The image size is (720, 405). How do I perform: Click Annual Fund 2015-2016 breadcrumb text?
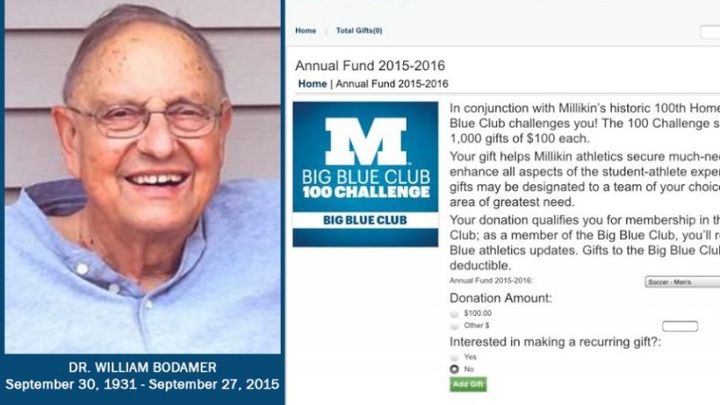click(392, 84)
